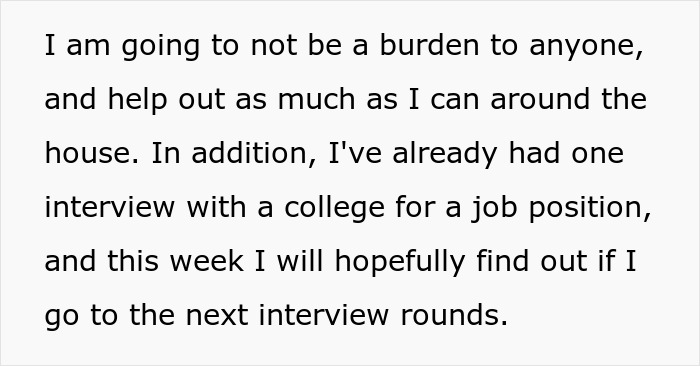Click the word "college"
Screen dimensions: 700x366
click(334, 210)
